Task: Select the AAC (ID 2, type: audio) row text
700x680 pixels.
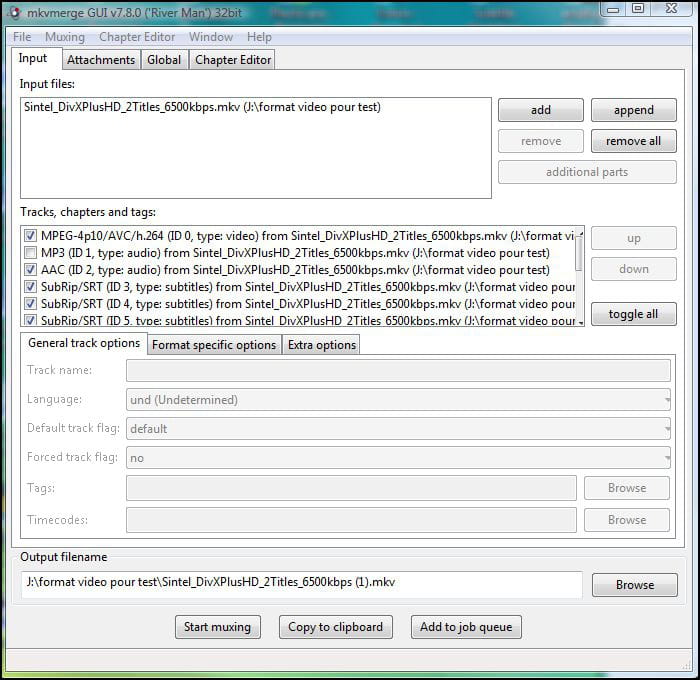Action: (x=295, y=270)
